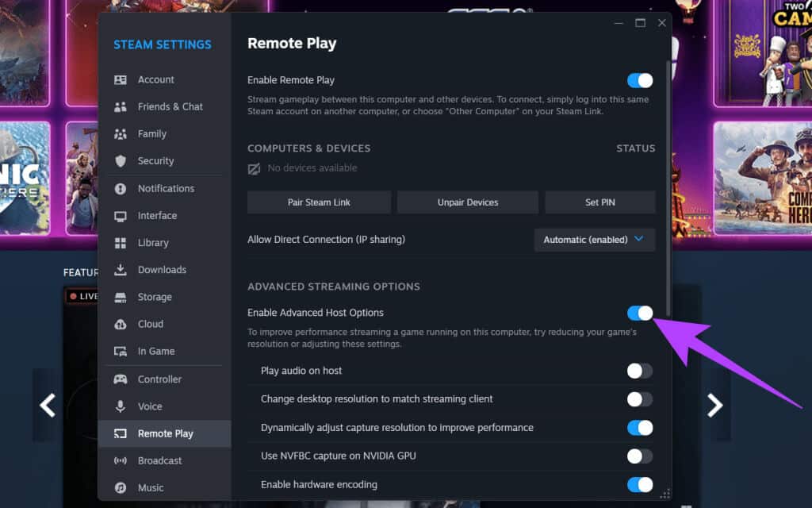Viewport: 812px width, 508px height.
Task: Select Broadcast settings section
Action: pyautogui.click(x=165, y=460)
